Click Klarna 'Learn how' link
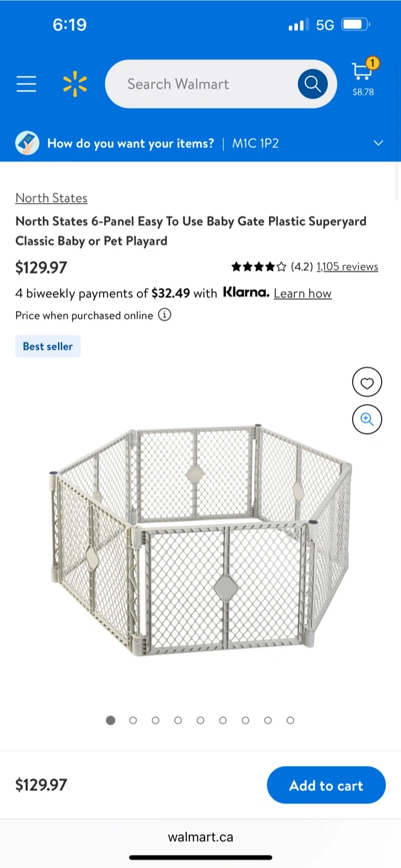The width and height of the screenshot is (401, 868). pos(303,294)
